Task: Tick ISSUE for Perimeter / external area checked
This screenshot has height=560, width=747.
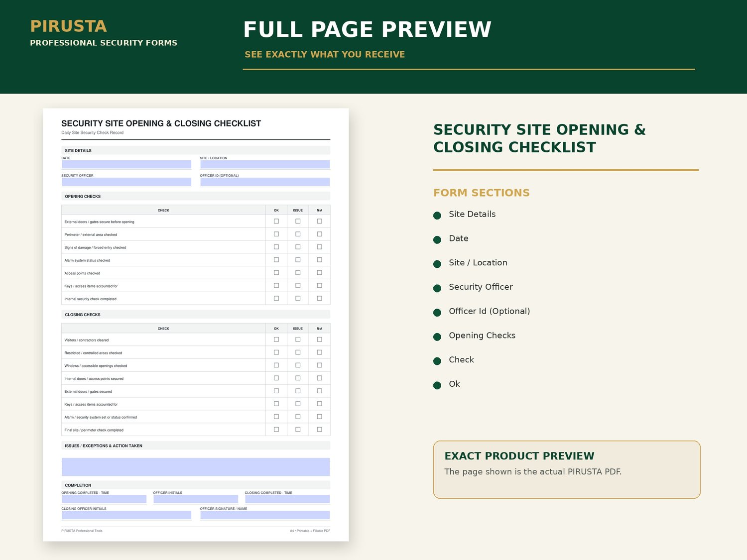Action: click(x=298, y=234)
